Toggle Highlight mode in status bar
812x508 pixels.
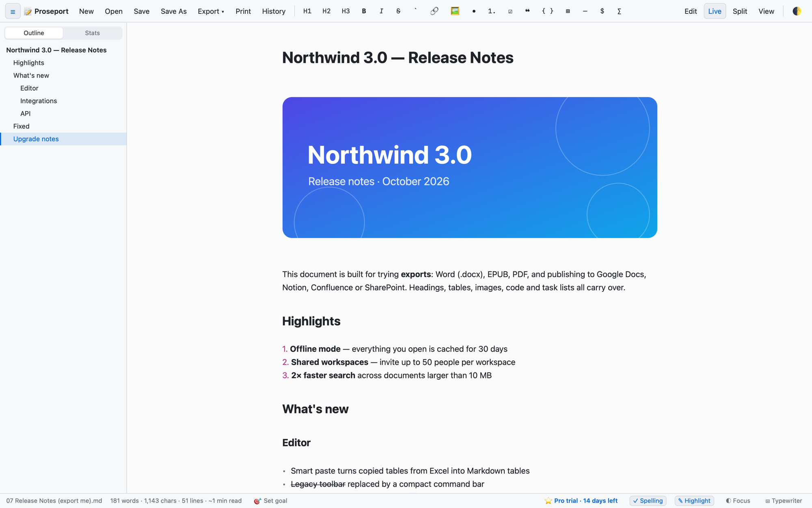point(694,501)
